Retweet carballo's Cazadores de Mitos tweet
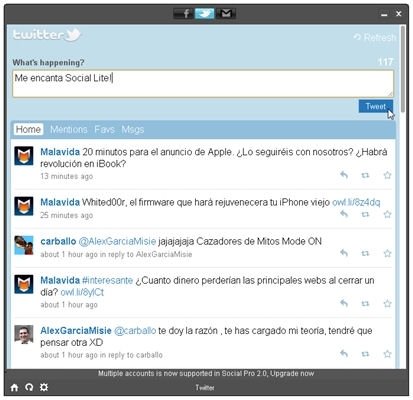This screenshot has height=400, width=413. tap(365, 254)
